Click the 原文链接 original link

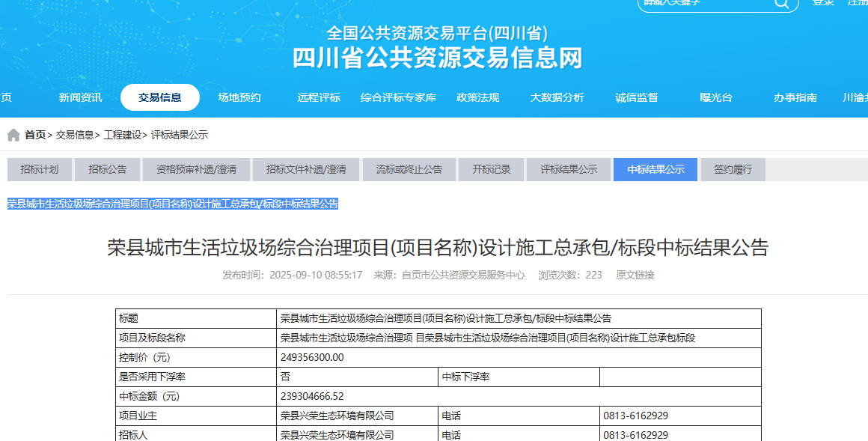pyautogui.click(x=635, y=275)
